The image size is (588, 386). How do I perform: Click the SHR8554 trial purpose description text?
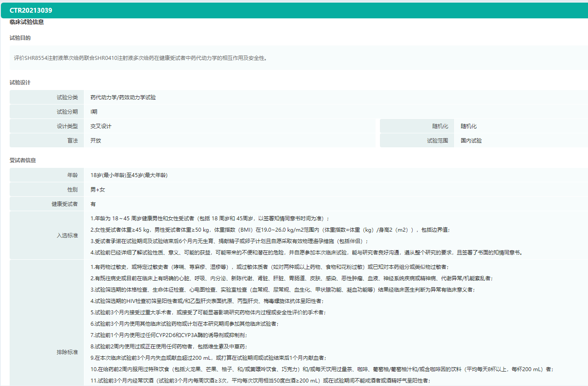tap(140, 58)
